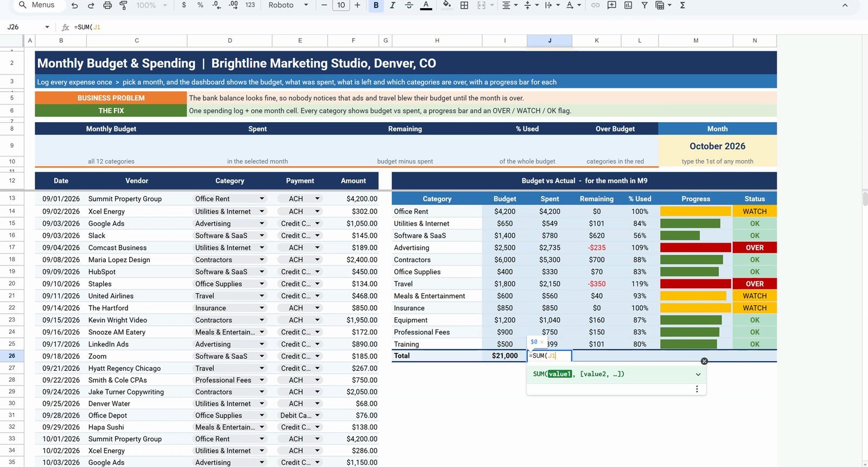Click the Create a filter funnel icon
868x467 pixels.
(x=644, y=5)
